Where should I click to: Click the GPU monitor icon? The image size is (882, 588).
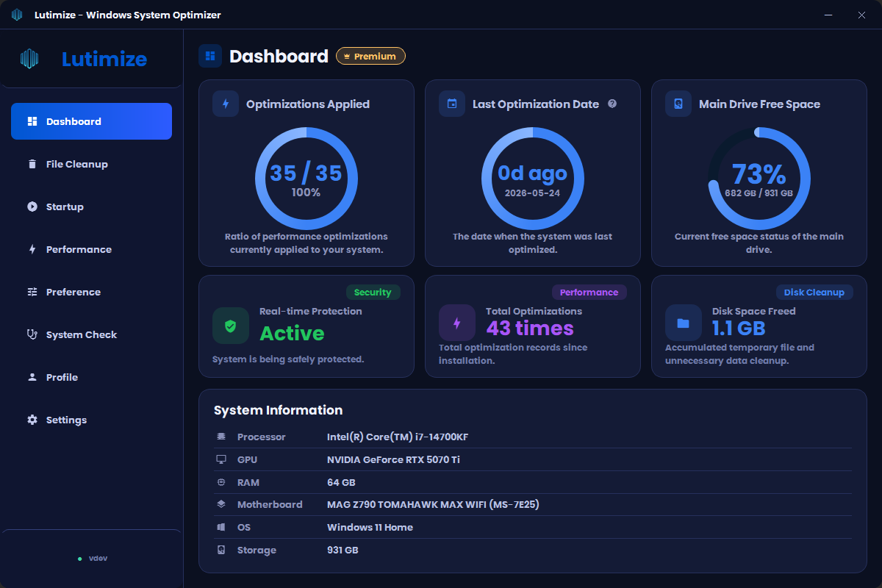221,459
